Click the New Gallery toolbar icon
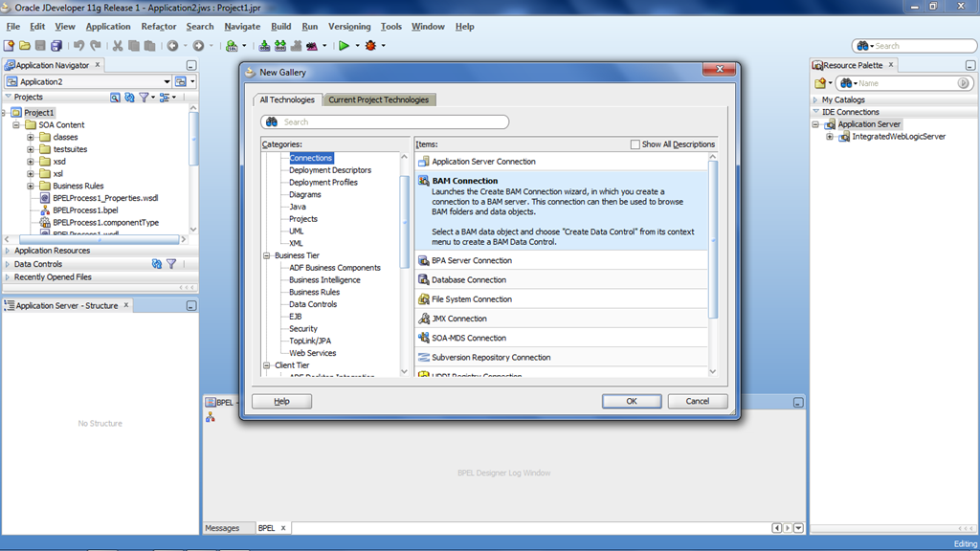 pyautogui.click(x=10, y=45)
